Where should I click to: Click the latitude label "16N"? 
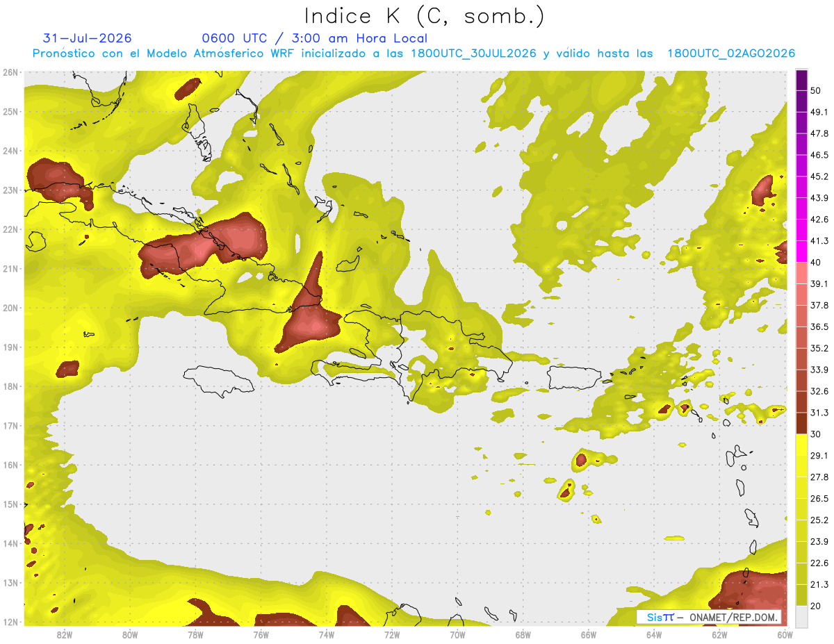(x=10, y=465)
